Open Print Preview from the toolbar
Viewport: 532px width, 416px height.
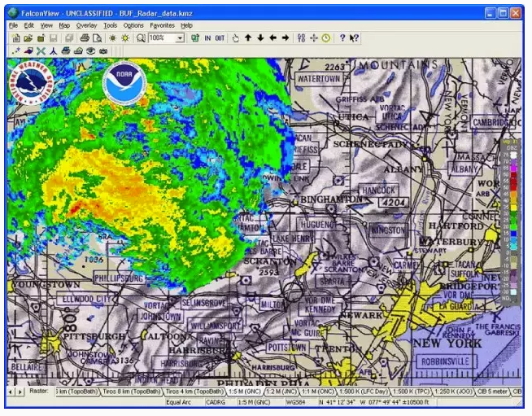click(97, 38)
